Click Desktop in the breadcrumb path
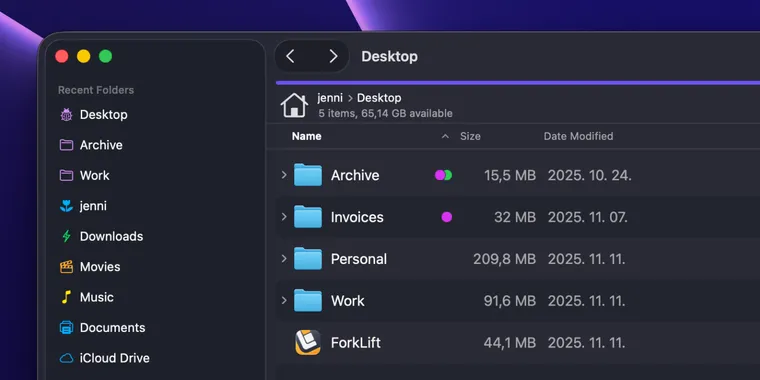The height and width of the screenshot is (380, 760). (x=379, y=98)
